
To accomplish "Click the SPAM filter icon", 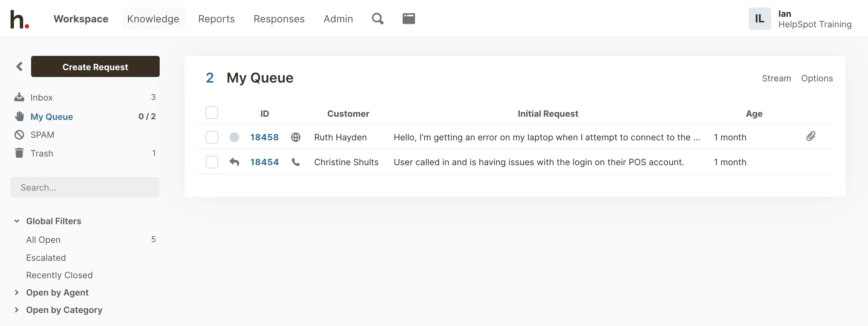I will tap(20, 134).
